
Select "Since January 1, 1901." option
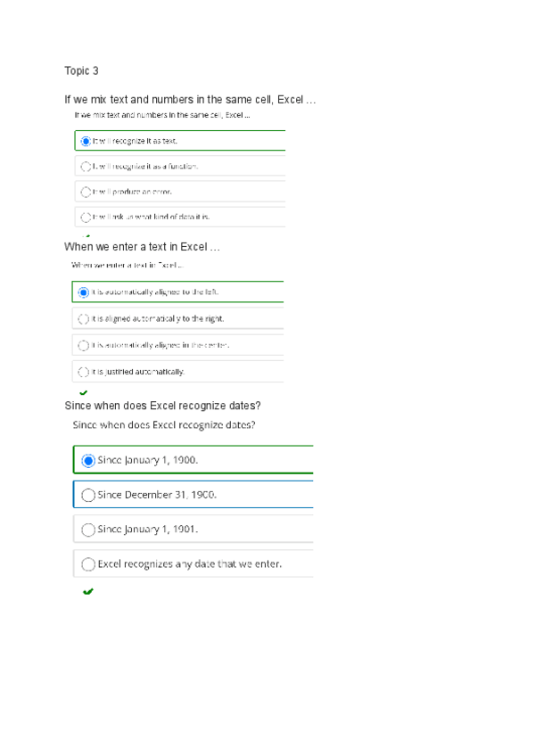pyautogui.click(x=88, y=529)
